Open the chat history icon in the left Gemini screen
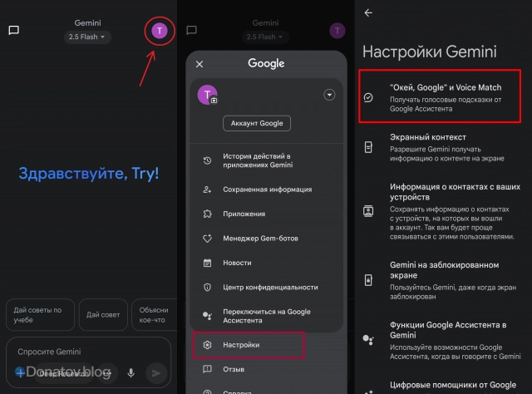Screen dimensions: 532x394 coord(13,30)
